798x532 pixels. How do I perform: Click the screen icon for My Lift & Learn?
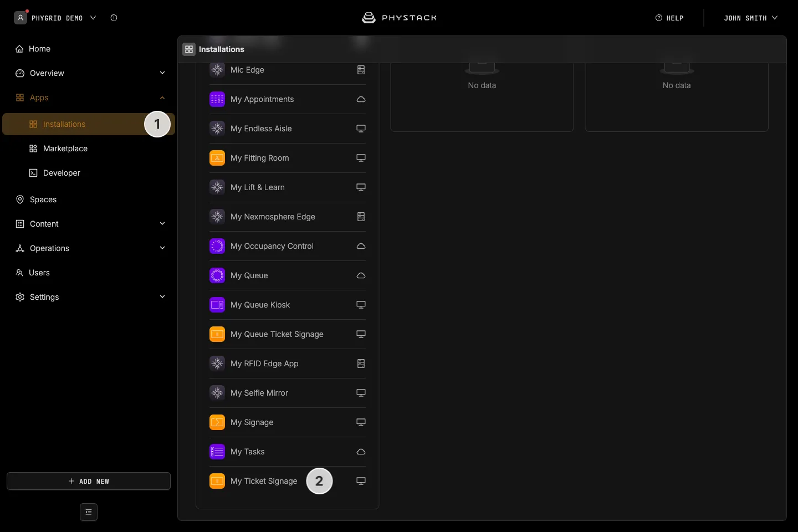point(361,187)
